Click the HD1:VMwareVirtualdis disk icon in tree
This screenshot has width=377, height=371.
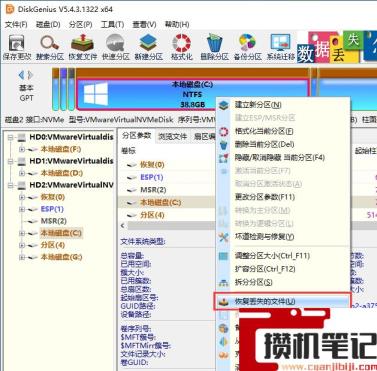point(22,161)
